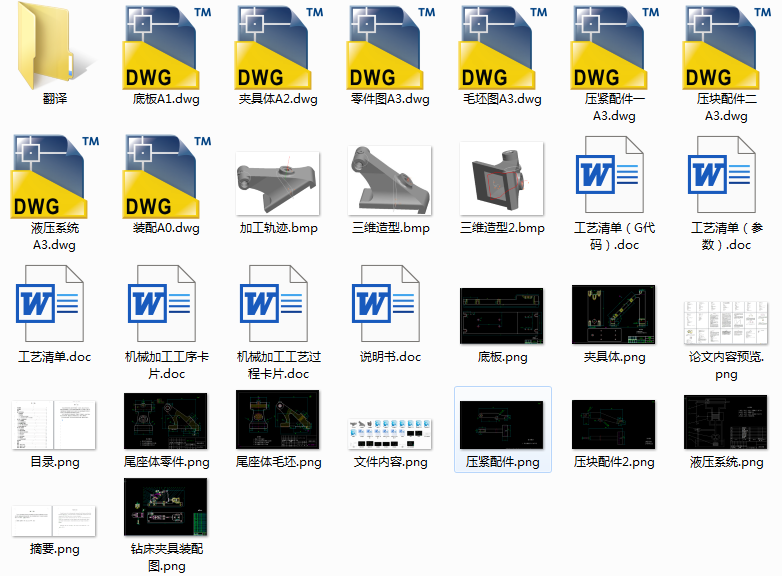Image resolution: width=782 pixels, height=576 pixels.
Task: Click the 压块配件2.png thumbnail
Action: pos(613,424)
